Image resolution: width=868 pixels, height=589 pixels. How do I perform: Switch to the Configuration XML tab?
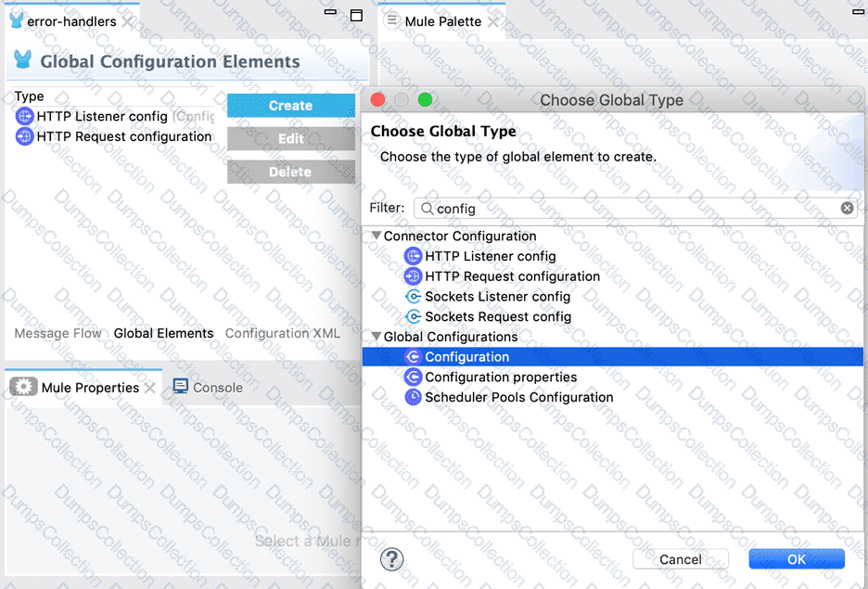click(282, 333)
